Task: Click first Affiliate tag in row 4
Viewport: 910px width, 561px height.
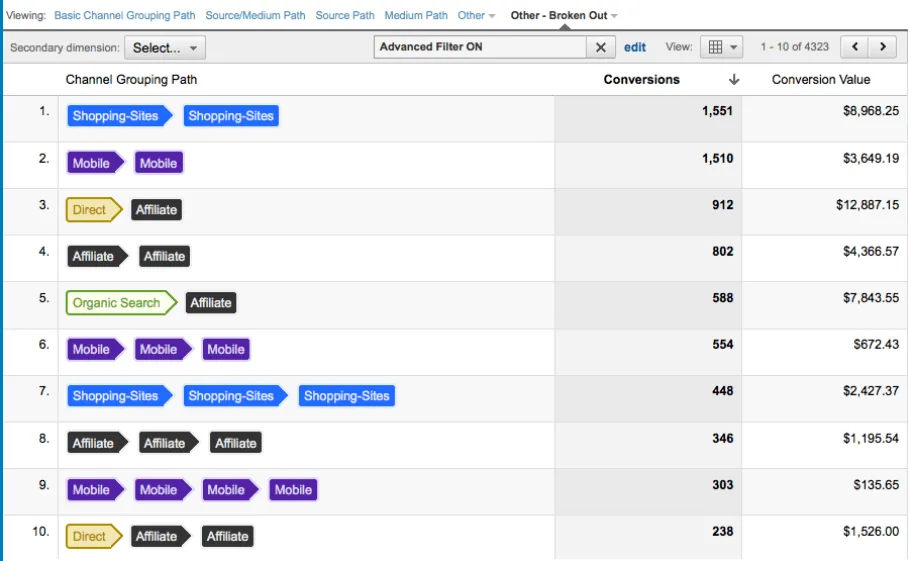Action: pos(97,256)
